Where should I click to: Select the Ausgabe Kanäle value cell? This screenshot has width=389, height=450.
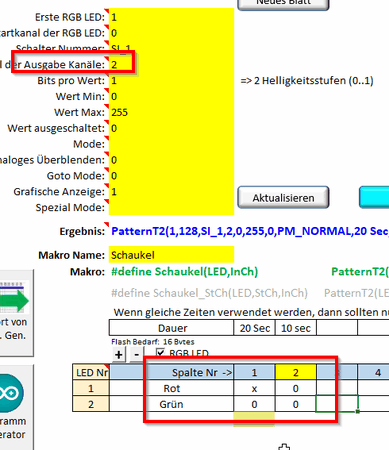tap(171, 65)
